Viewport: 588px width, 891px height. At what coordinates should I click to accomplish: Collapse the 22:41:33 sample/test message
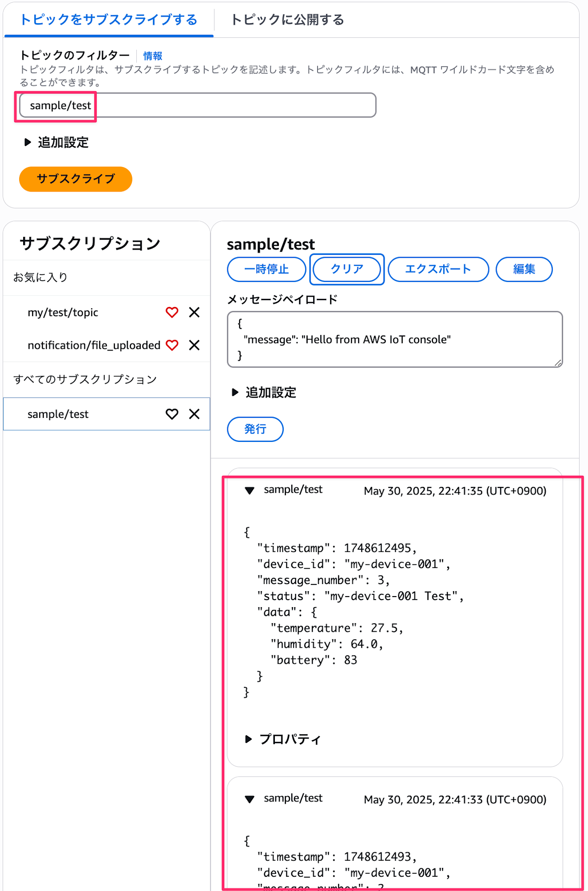pos(249,799)
